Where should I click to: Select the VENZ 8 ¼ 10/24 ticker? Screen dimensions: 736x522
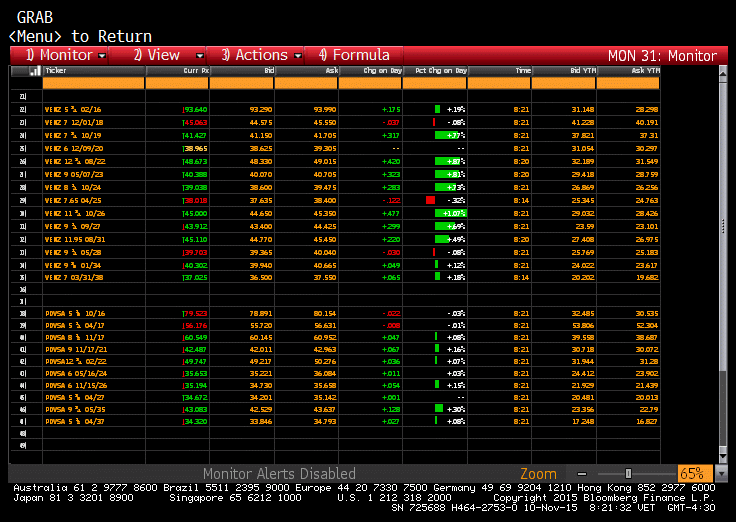point(73,187)
